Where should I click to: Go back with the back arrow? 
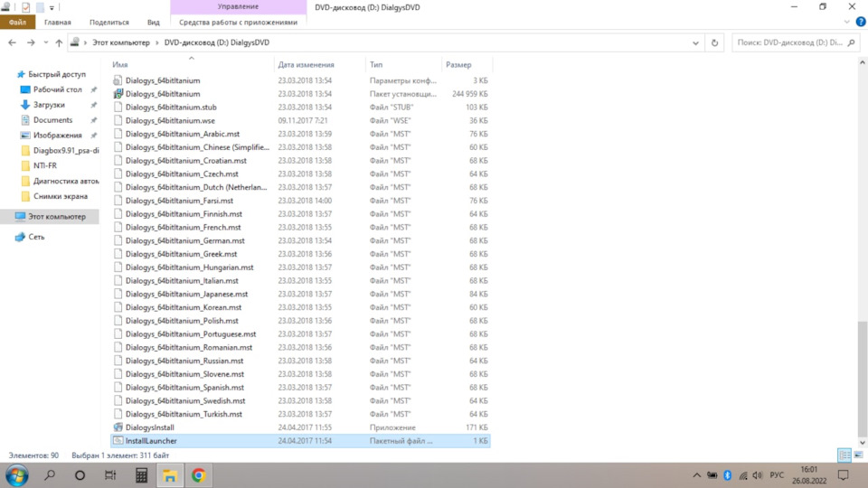click(x=12, y=42)
